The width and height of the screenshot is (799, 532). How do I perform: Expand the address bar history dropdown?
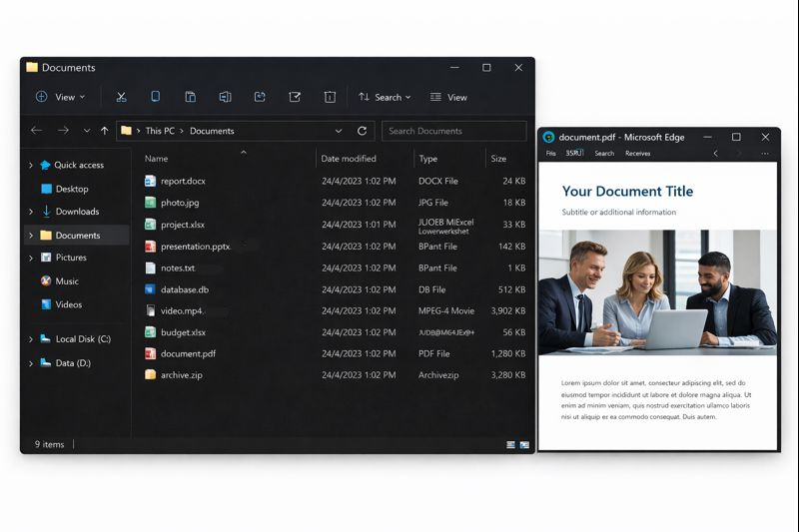point(339,131)
